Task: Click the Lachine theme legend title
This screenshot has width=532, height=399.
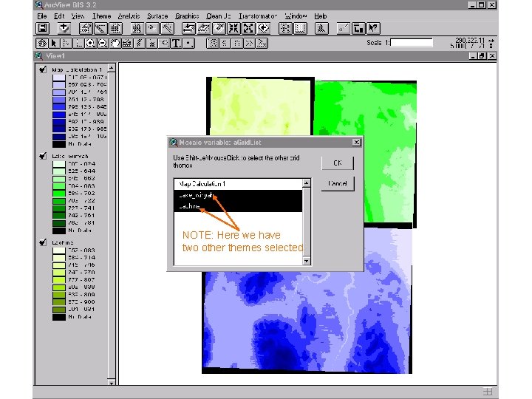Action: point(63,242)
